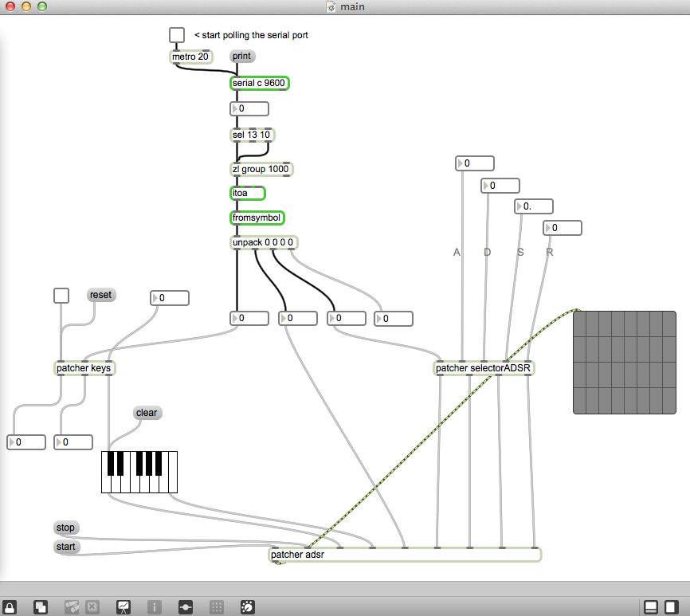This screenshot has height=616, width=690.
Task: Click the number box under unpack's second outlet
Action: 298,318
